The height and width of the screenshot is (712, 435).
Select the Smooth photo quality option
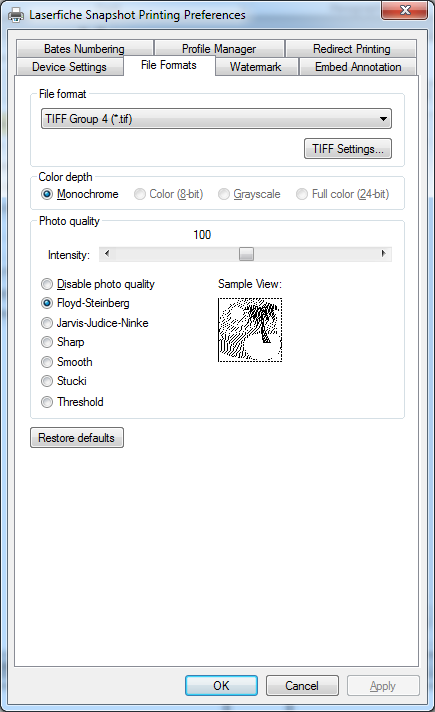coord(67,362)
